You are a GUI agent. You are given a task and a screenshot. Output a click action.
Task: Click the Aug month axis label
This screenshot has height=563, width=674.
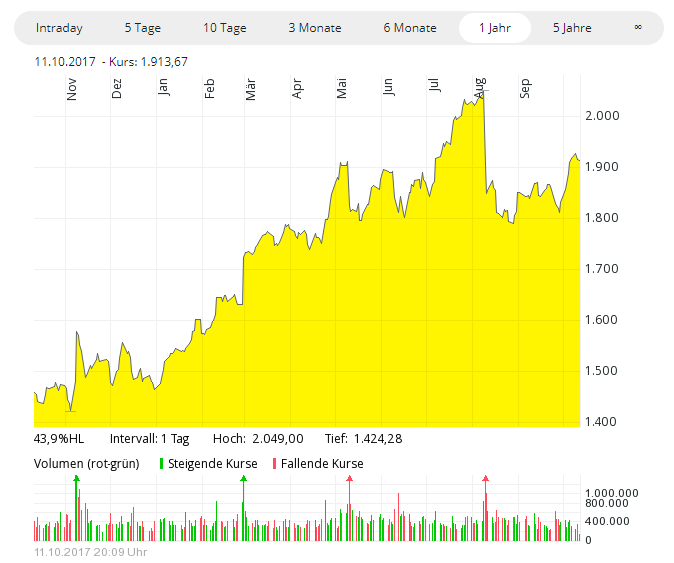click(480, 89)
